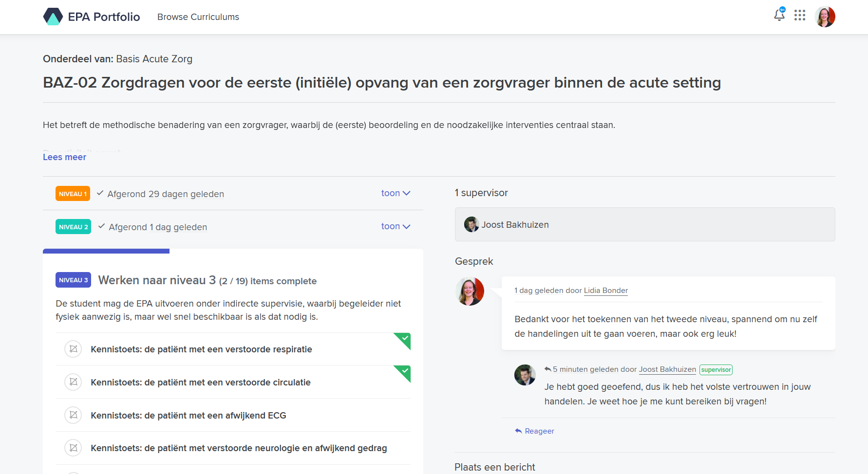Open Kennistoets verstoorde neurologie en afwijkend gedrag
This screenshot has height=474, width=868.
click(x=239, y=448)
